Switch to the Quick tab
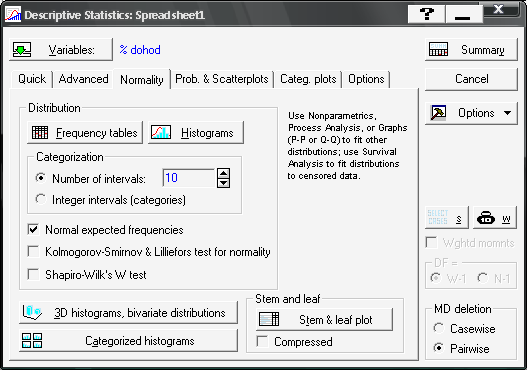This screenshot has height=370, width=527. 32,79
